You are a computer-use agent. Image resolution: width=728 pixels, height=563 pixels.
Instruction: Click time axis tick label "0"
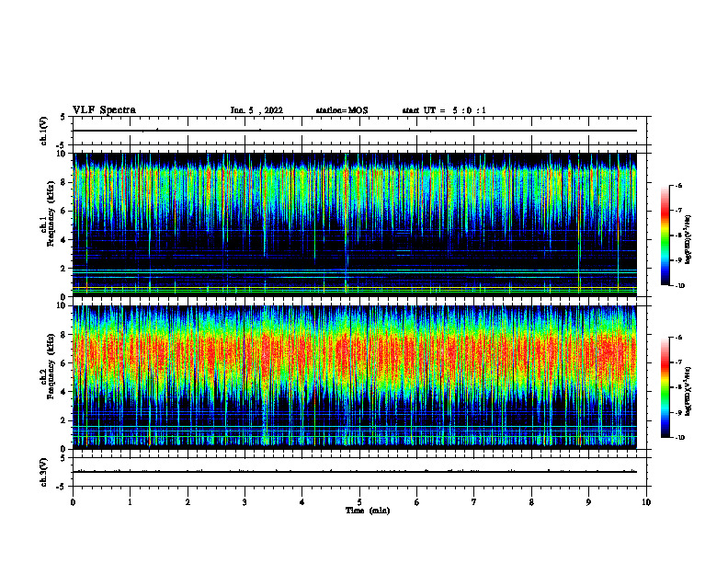73,502
